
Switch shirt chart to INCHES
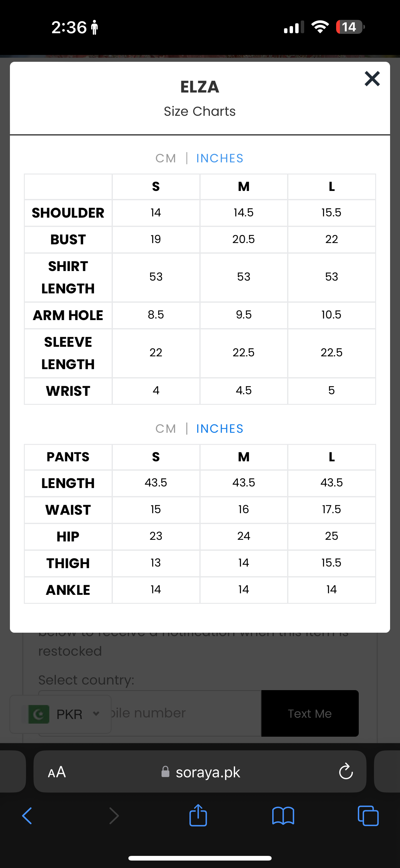click(220, 158)
